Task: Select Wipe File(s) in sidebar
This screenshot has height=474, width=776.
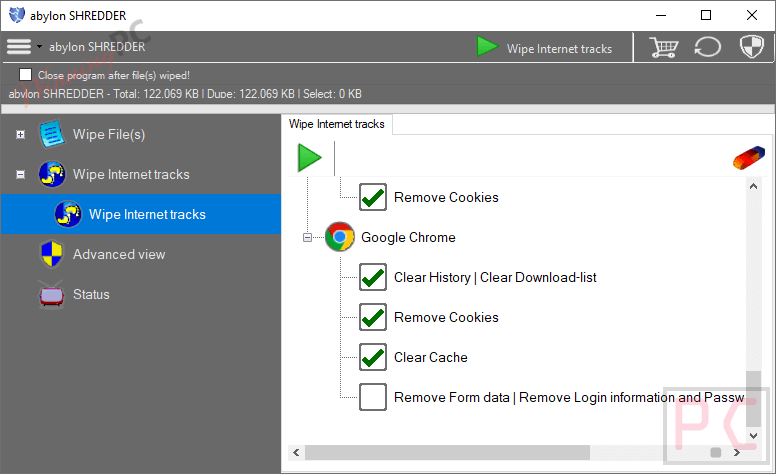Action: (109, 134)
